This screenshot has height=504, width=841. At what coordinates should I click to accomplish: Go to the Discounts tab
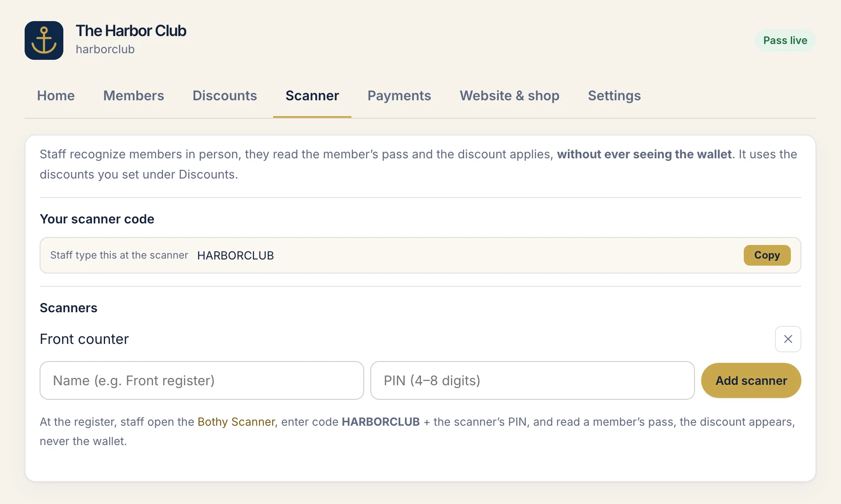pos(225,95)
